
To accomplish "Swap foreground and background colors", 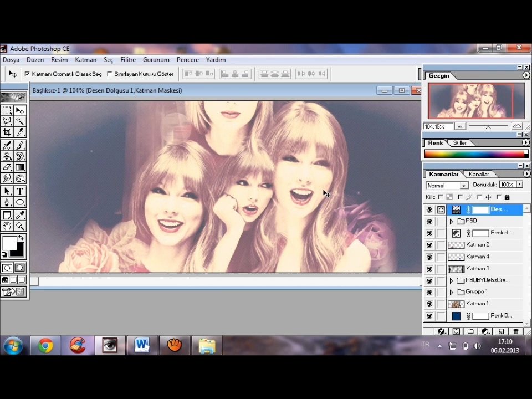I will click(21, 238).
